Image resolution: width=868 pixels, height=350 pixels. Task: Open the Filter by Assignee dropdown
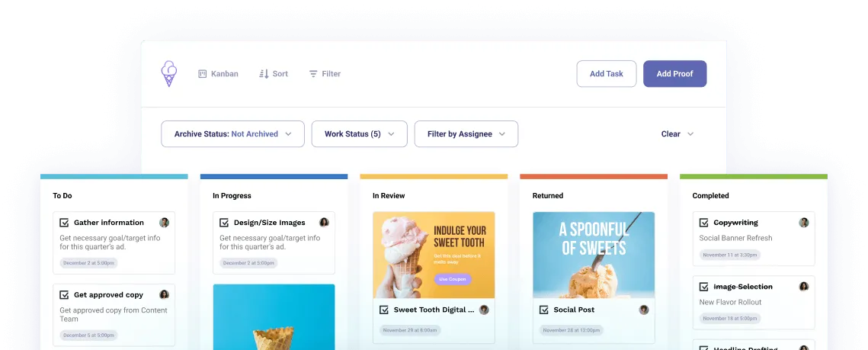[466, 134]
